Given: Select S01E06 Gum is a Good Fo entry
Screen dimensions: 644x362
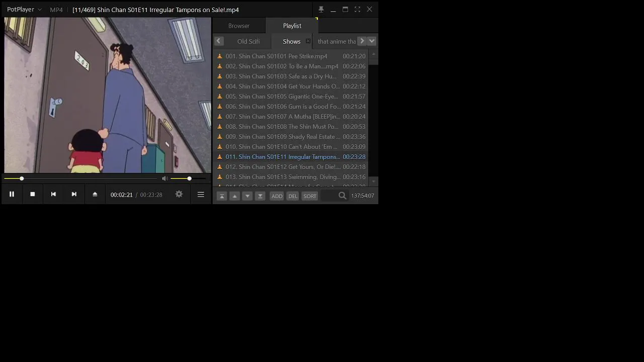Looking at the screenshot, I should 291,107.
